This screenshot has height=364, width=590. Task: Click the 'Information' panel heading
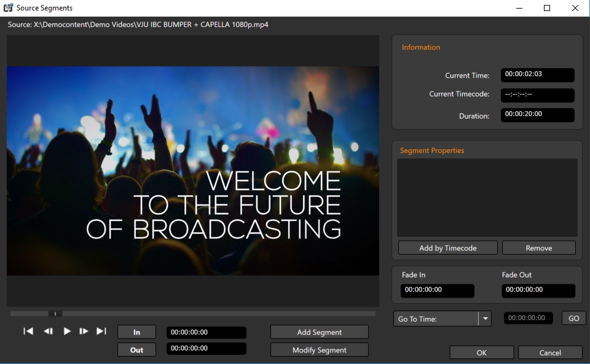[x=420, y=47]
